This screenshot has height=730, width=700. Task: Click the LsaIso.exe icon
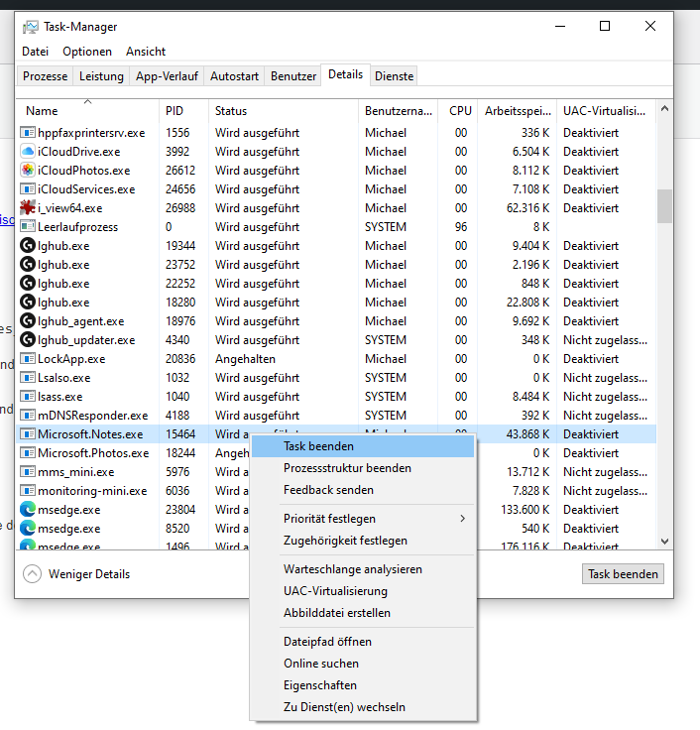(28, 378)
